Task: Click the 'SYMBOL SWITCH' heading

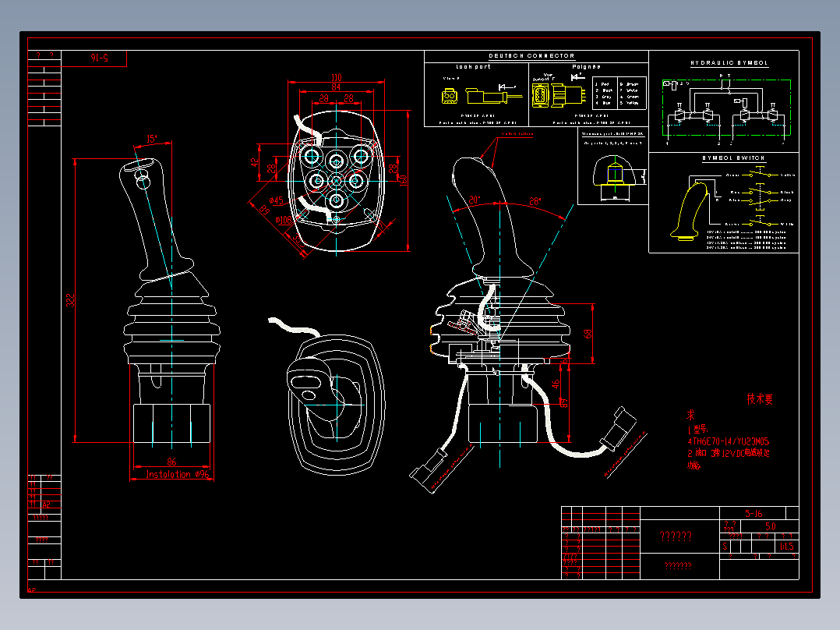Action: click(x=733, y=157)
